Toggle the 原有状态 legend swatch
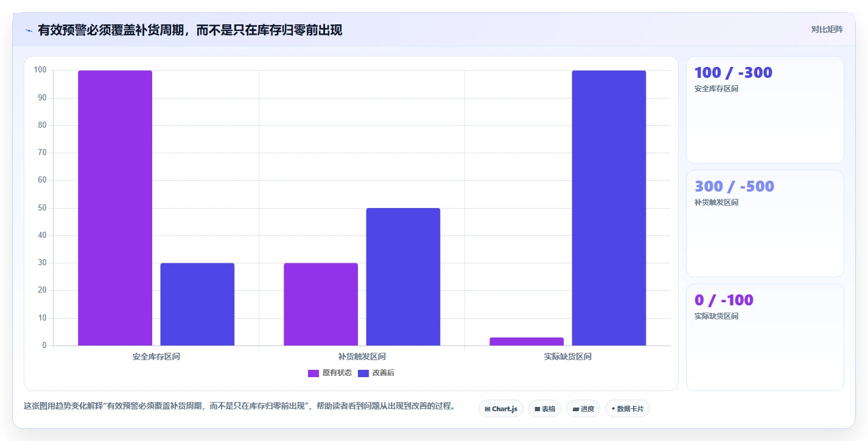Viewport: 868px width, 441px height. [x=313, y=373]
